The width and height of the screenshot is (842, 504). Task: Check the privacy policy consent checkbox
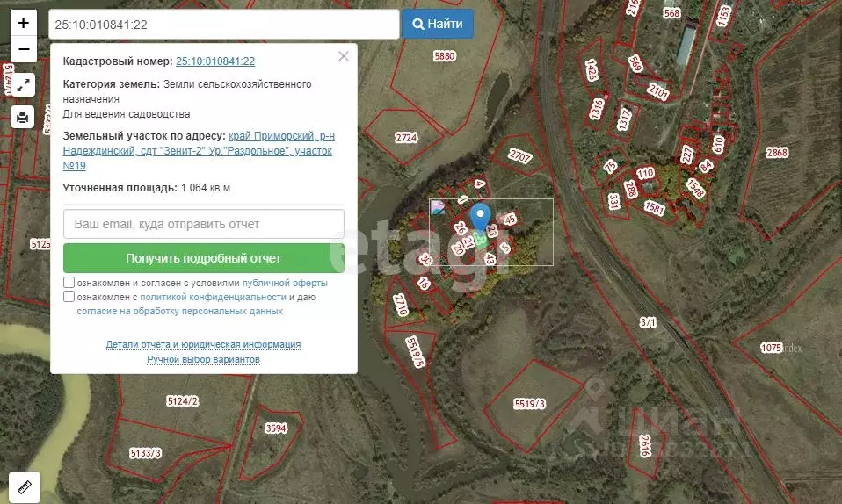point(69,296)
